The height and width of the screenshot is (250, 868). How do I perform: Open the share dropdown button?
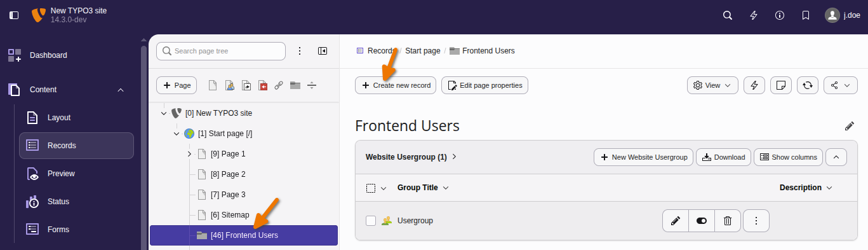click(841, 85)
